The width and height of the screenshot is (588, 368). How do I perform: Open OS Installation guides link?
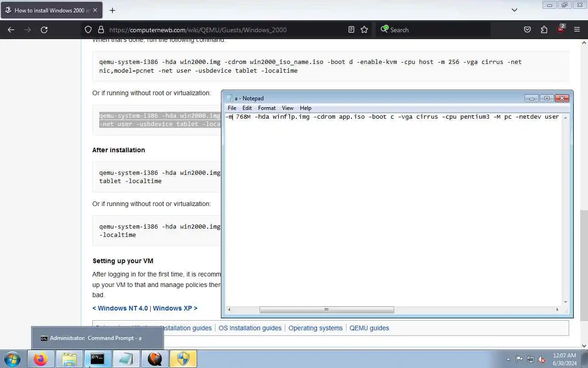250,328
